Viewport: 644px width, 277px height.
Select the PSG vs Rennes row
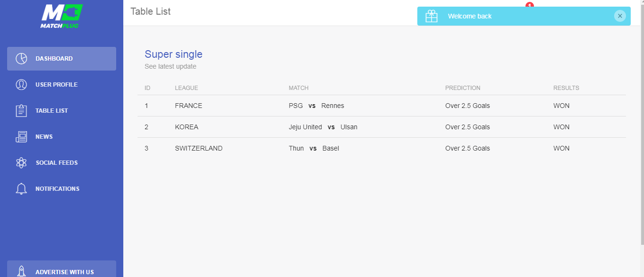(316, 106)
